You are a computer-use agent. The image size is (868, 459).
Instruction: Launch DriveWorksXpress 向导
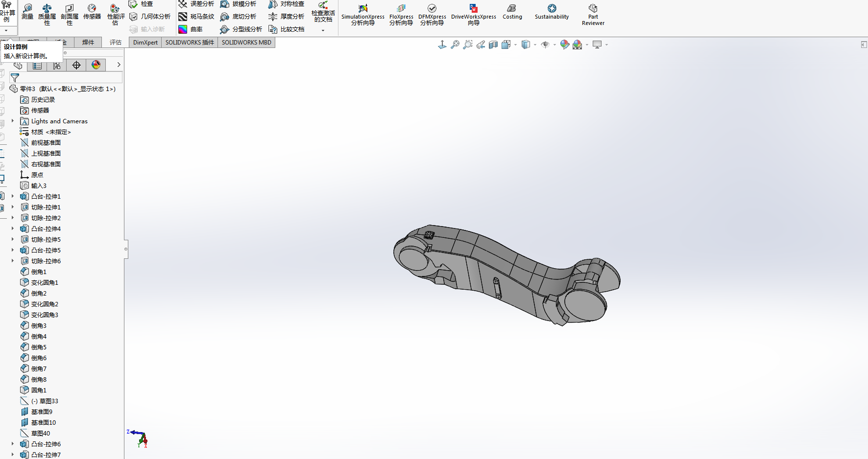(474, 15)
